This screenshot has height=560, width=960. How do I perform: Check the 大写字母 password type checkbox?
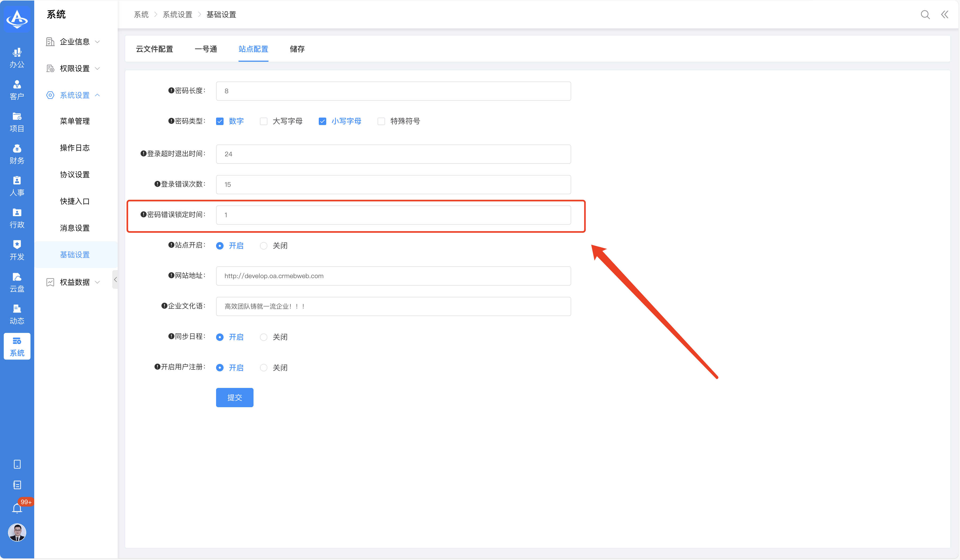[264, 122]
